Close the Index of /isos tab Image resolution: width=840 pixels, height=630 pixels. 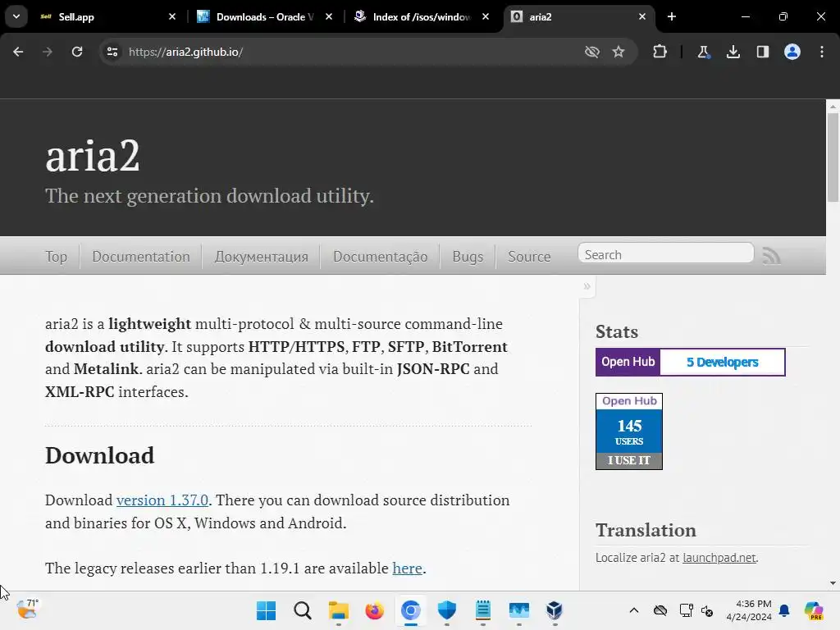click(486, 16)
